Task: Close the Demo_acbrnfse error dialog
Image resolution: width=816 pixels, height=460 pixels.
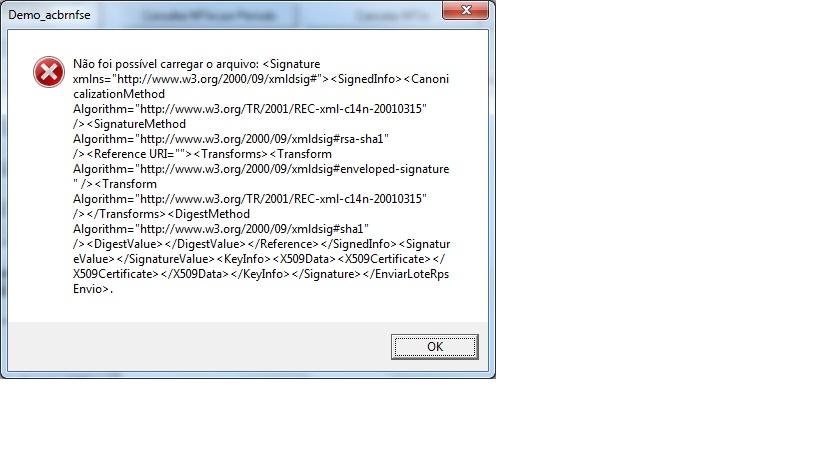Action: click(x=466, y=10)
